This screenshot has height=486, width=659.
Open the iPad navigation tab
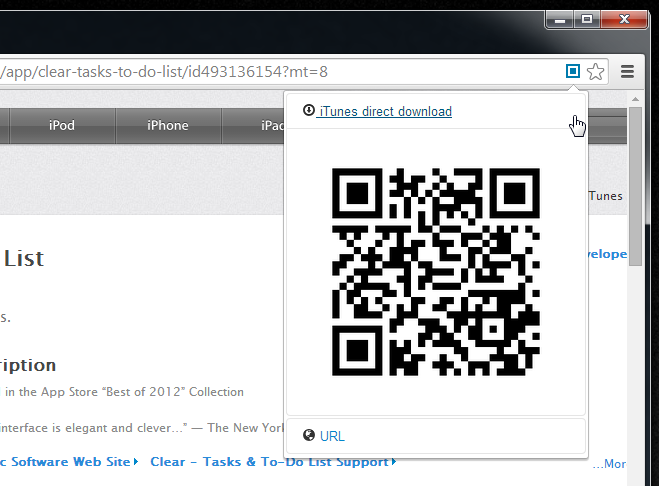pyautogui.click(x=253, y=126)
